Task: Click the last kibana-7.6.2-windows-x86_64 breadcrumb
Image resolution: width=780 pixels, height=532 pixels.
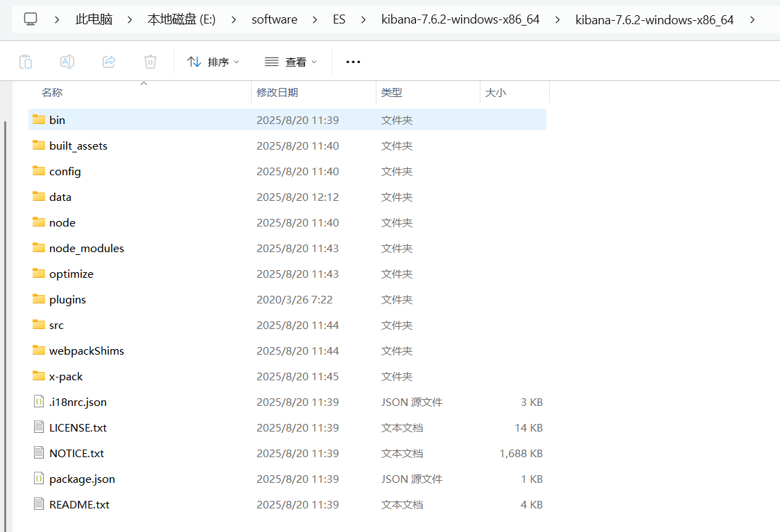Action: (654, 20)
